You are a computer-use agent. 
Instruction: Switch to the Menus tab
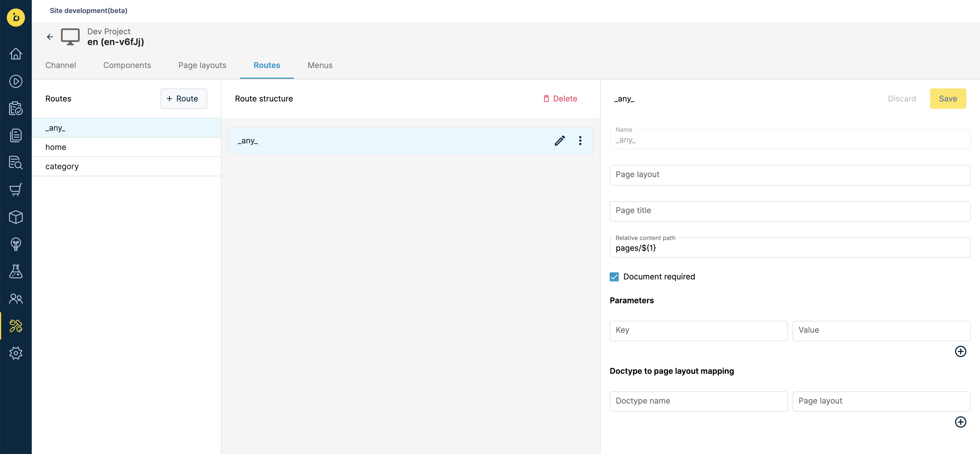[x=320, y=65]
